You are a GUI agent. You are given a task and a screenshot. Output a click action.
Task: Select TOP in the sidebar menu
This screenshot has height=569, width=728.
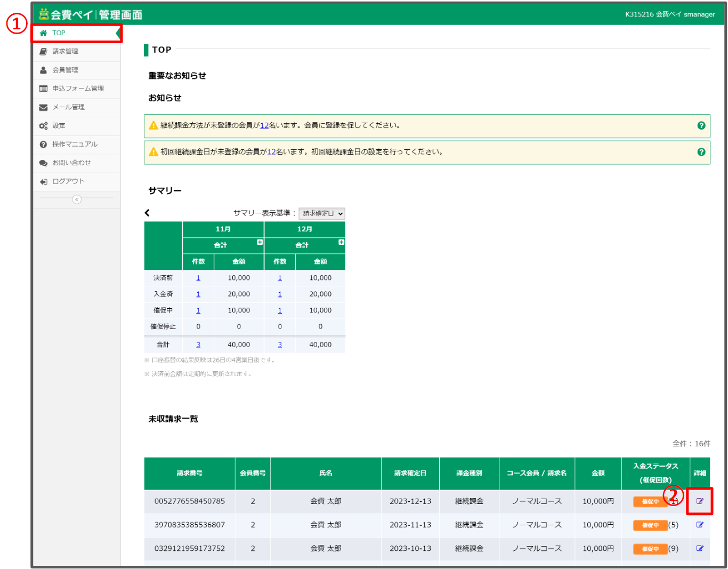coord(59,33)
